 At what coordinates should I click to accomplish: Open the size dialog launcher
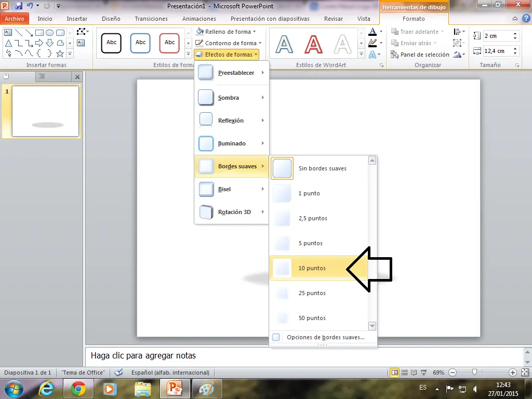click(x=517, y=65)
